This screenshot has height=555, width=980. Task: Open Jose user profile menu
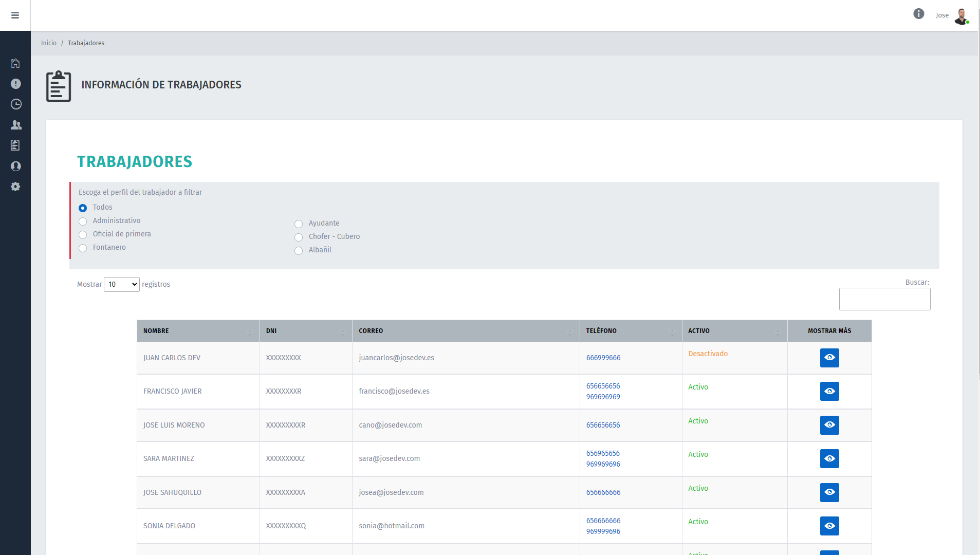[x=952, y=15]
